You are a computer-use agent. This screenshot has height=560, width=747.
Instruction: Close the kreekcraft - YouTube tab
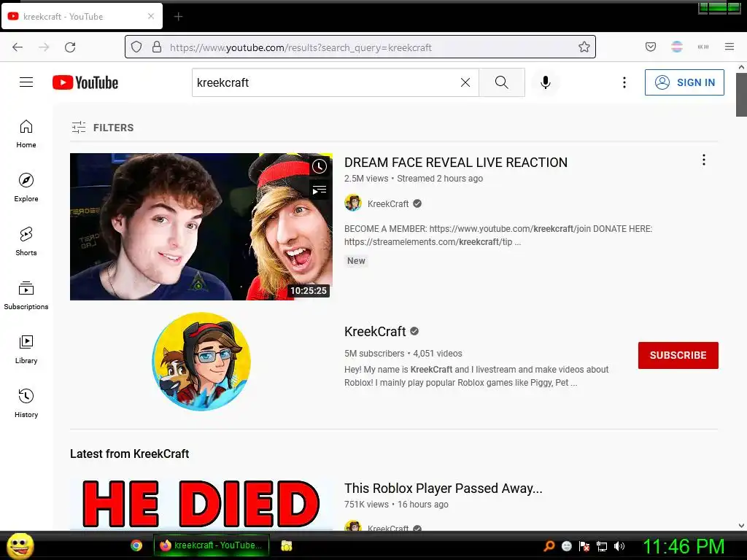pos(151,16)
